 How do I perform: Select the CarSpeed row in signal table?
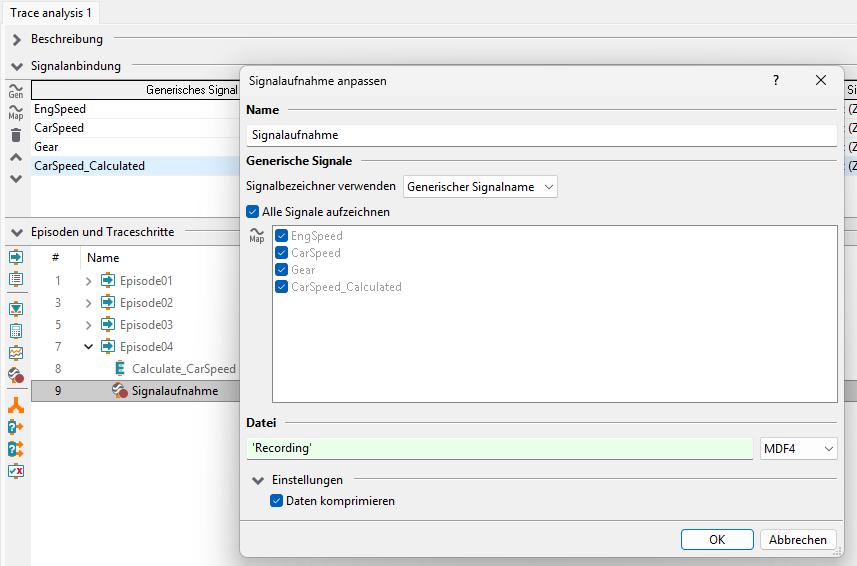click(x=136, y=128)
